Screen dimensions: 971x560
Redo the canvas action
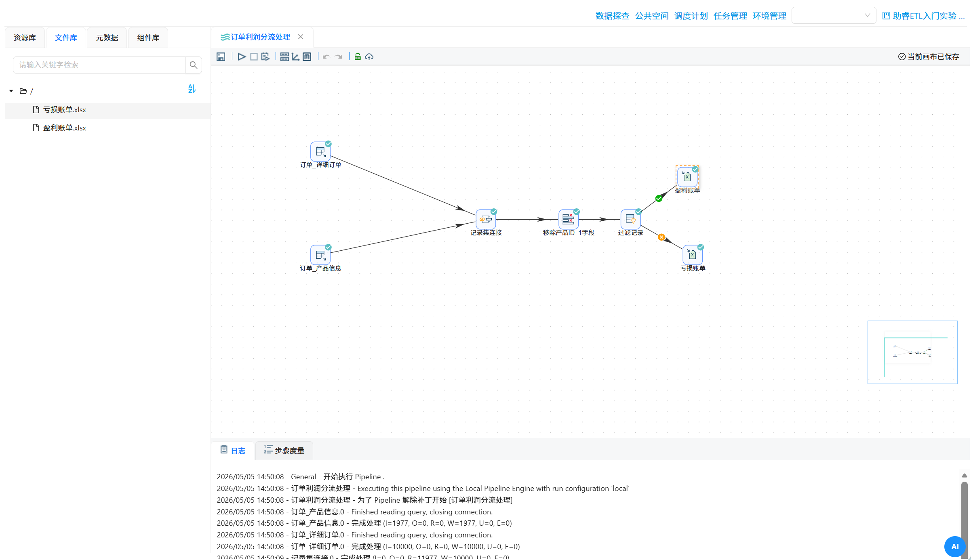point(339,57)
